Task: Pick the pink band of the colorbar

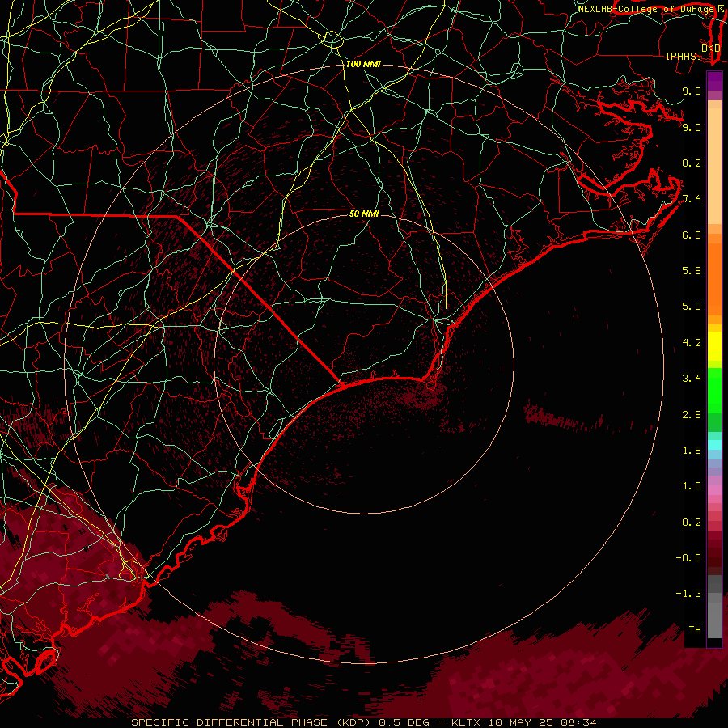Action: [714, 490]
